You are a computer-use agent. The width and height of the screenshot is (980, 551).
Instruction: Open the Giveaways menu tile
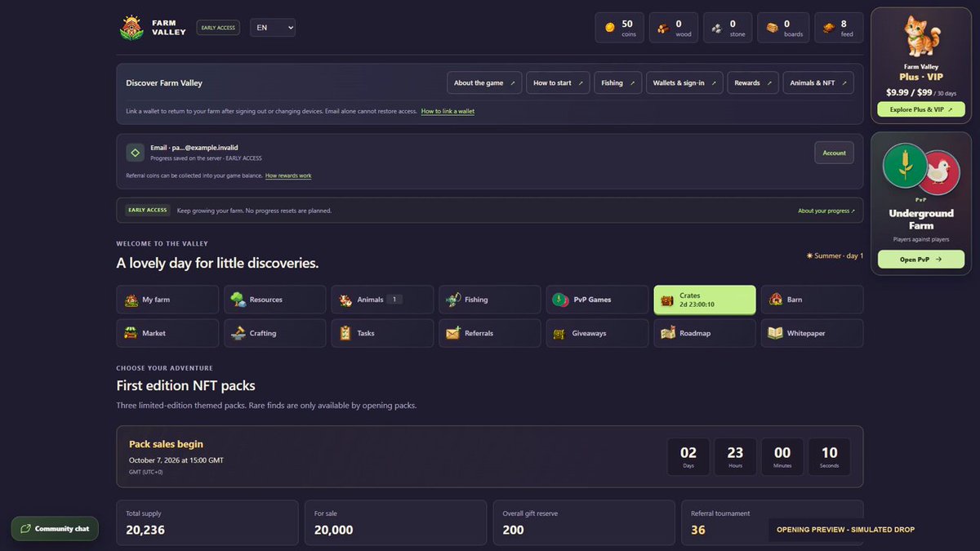[597, 333]
